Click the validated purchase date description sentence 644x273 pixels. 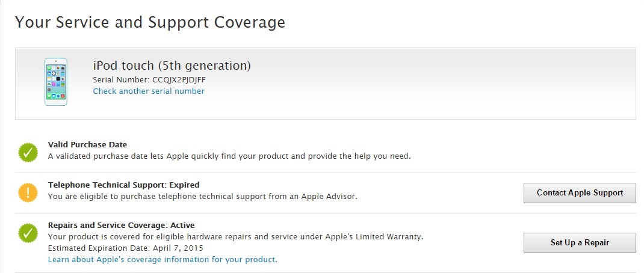(x=229, y=156)
